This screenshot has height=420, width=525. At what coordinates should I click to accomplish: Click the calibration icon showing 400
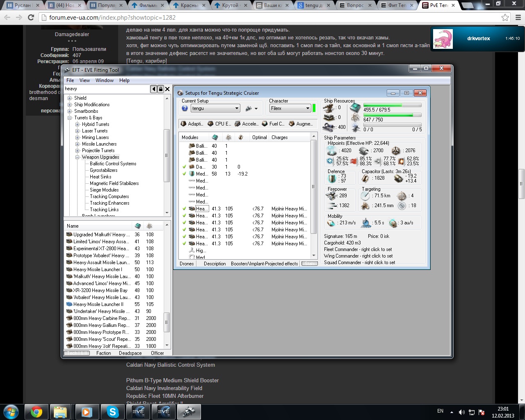(x=329, y=127)
